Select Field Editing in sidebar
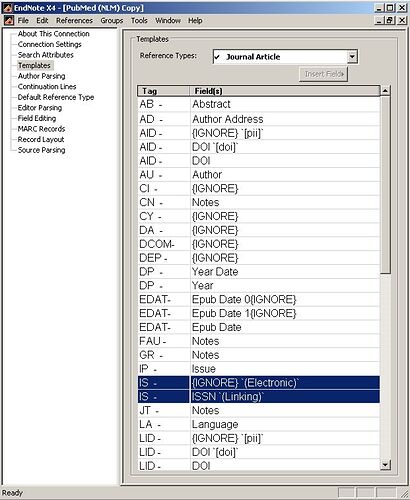 pyautogui.click(x=37, y=118)
